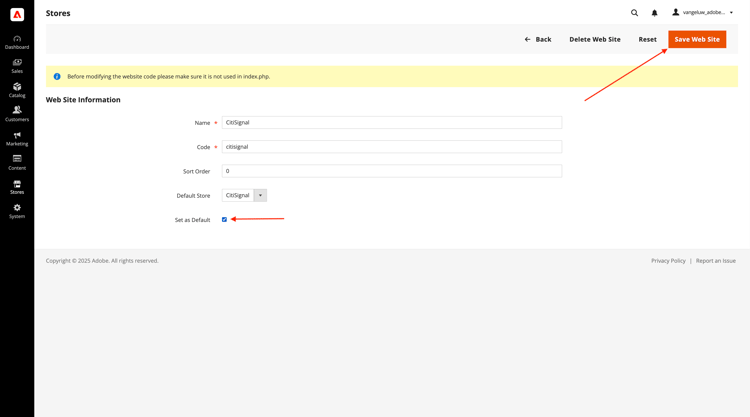Click Delete Web Site button

tap(595, 39)
